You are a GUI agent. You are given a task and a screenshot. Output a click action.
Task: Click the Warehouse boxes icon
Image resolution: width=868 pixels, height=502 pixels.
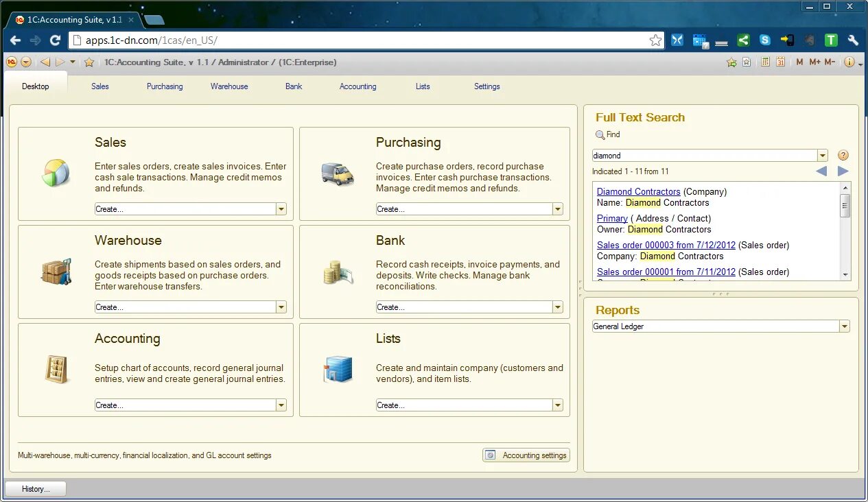click(x=56, y=272)
